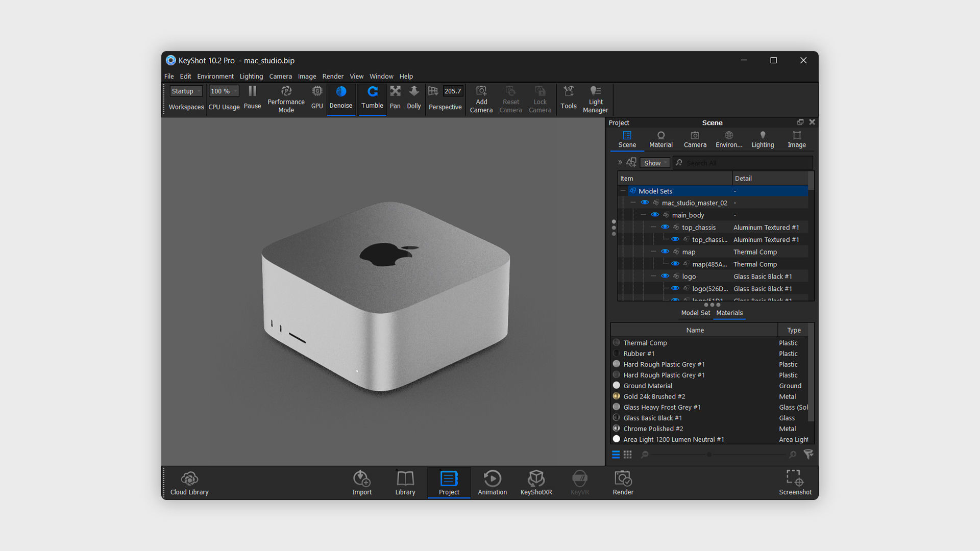Select the Pan camera tool

[x=395, y=98]
